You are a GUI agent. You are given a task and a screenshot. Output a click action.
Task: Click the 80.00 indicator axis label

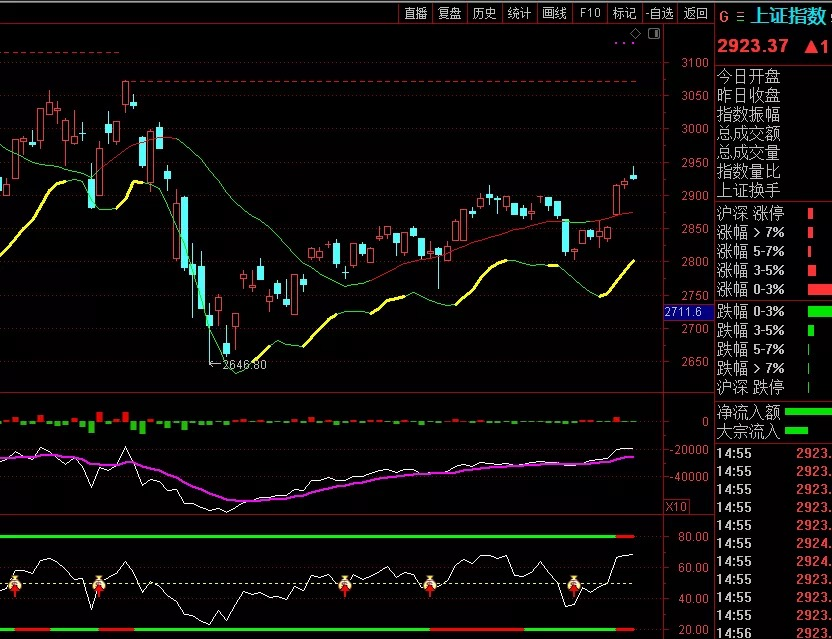pos(693,537)
